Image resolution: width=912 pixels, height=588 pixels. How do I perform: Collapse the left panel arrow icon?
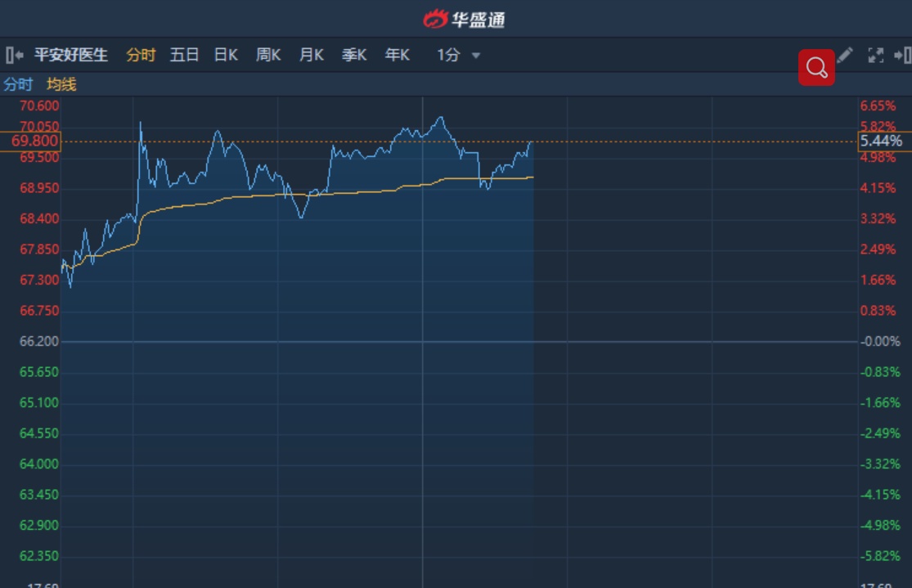(15, 56)
